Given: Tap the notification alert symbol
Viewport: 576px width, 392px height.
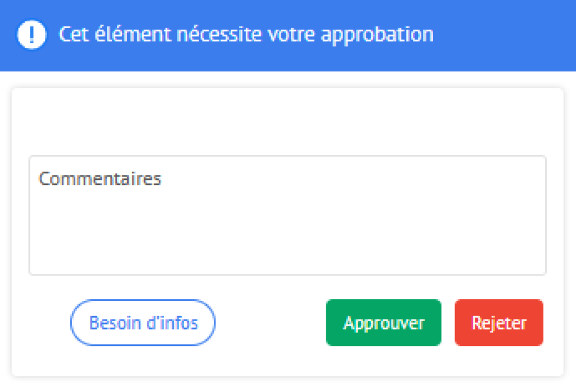Looking at the screenshot, I should tap(32, 35).
